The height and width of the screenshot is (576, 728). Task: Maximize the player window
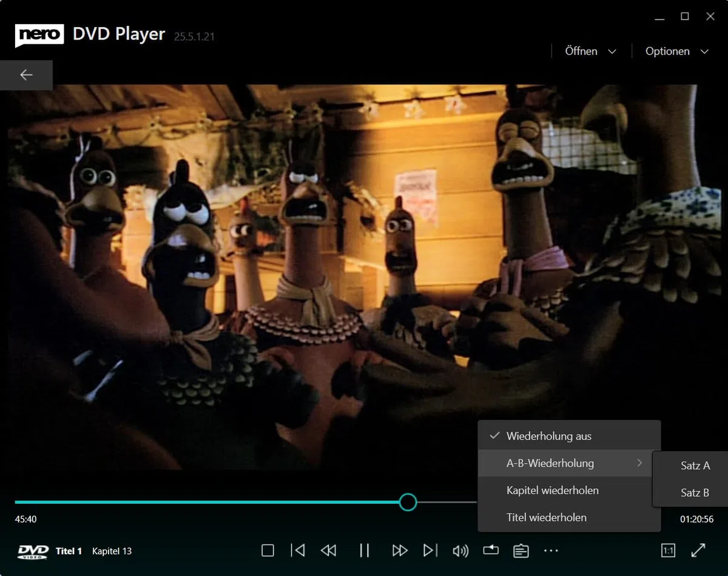point(684,16)
